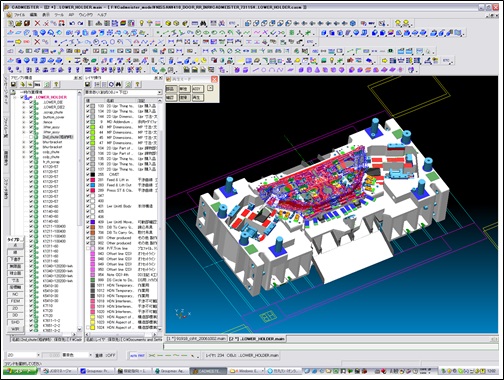Click the Undo arrow toolbar icon
Viewport: 504px width, 380px height.
point(72,23)
